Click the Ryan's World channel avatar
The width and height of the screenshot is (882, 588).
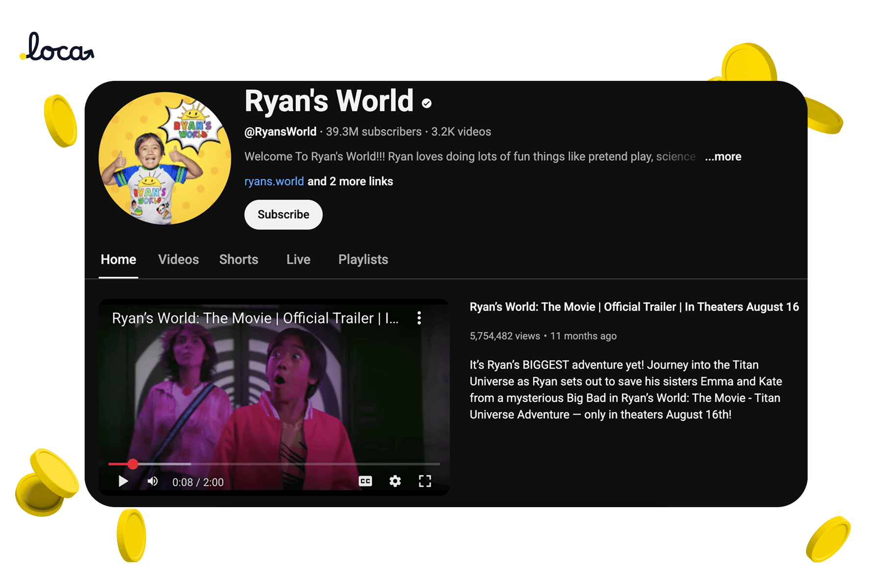[165, 158]
